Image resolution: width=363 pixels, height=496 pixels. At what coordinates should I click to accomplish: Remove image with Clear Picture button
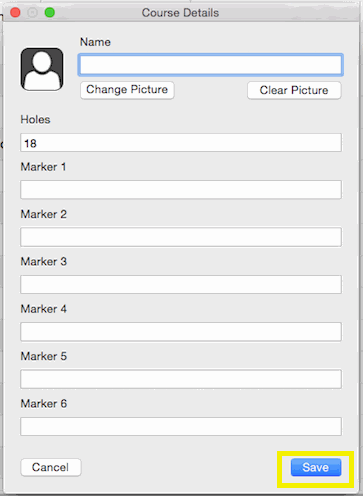[294, 90]
